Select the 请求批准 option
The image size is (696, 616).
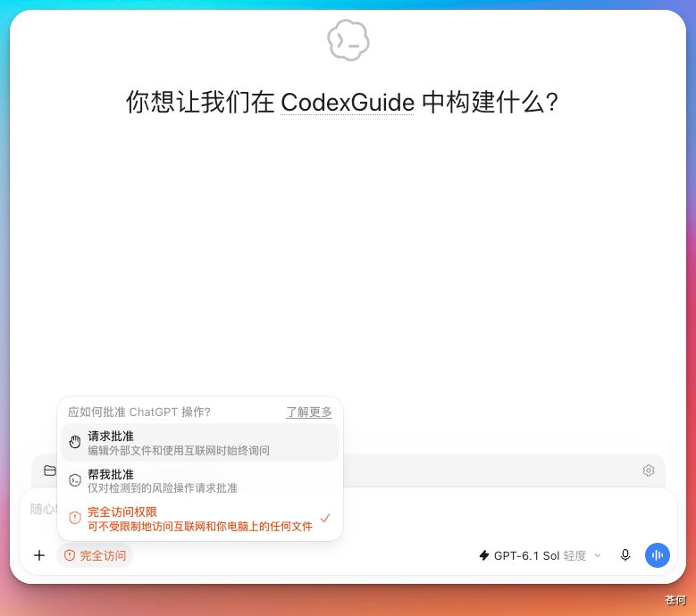(200, 443)
